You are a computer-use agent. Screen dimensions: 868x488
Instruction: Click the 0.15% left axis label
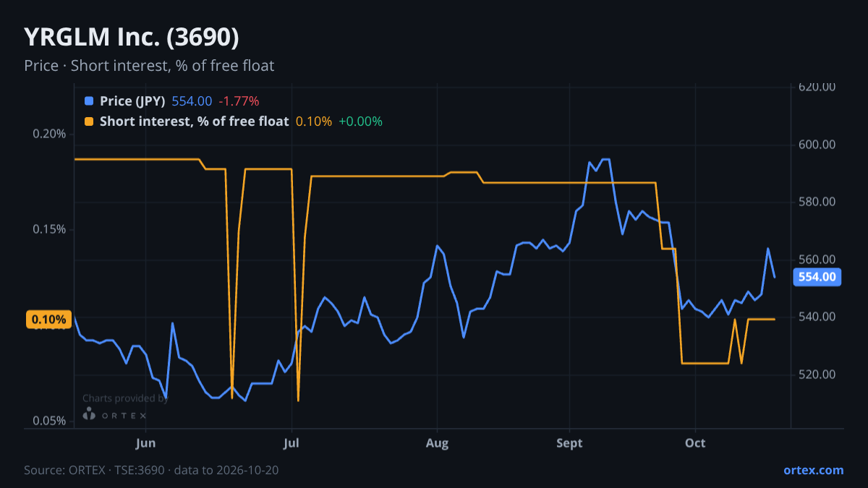click(x=50, y=229)
